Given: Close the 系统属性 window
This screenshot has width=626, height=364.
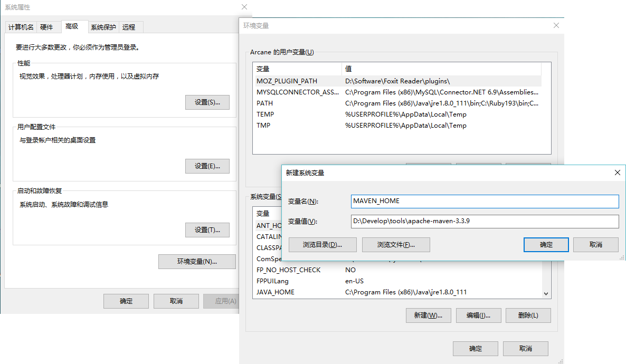Looking at the screenshot, I should click(244, 7).
